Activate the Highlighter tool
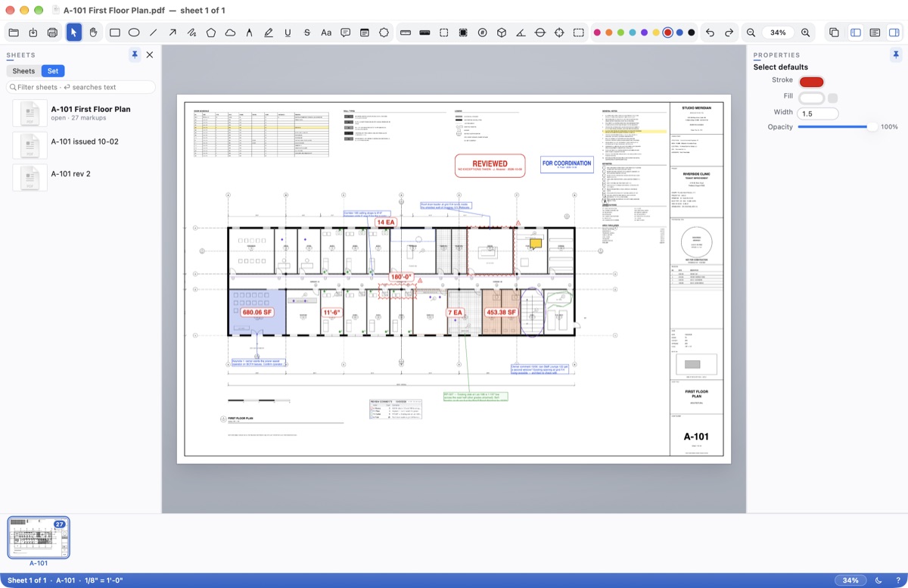Image resolution: width=908 pixels, height=588 pixels. point(269,33)
